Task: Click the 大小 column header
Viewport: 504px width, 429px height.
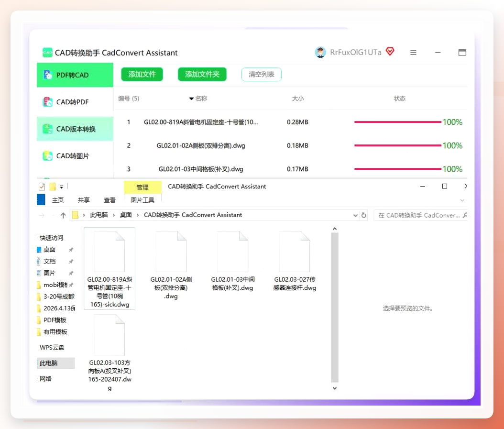Action: tap(297, 99)
